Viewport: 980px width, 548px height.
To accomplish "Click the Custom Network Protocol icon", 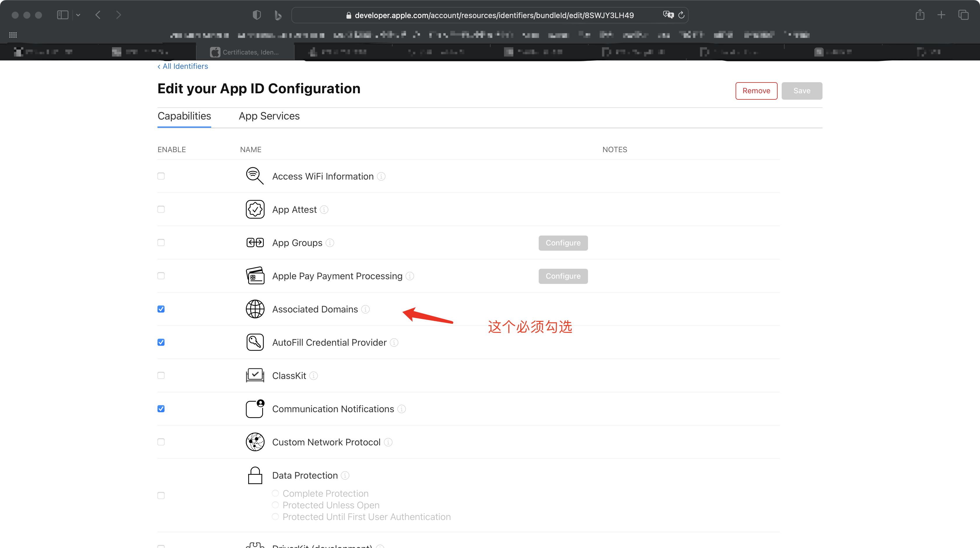I will coord(255,442).
